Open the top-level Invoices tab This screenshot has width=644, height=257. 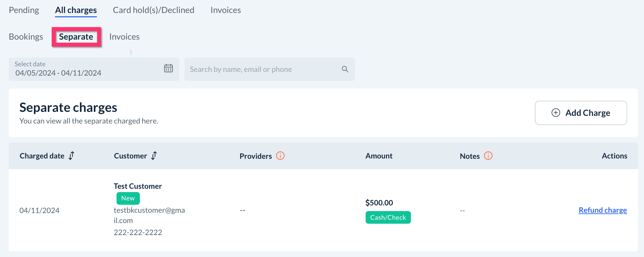[x=225, y=10]
